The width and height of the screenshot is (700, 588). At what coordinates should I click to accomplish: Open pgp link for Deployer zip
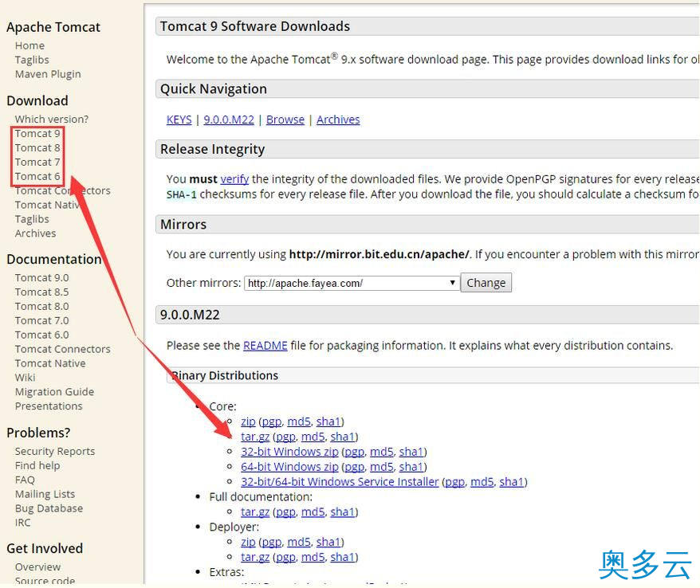coord(271,542)
